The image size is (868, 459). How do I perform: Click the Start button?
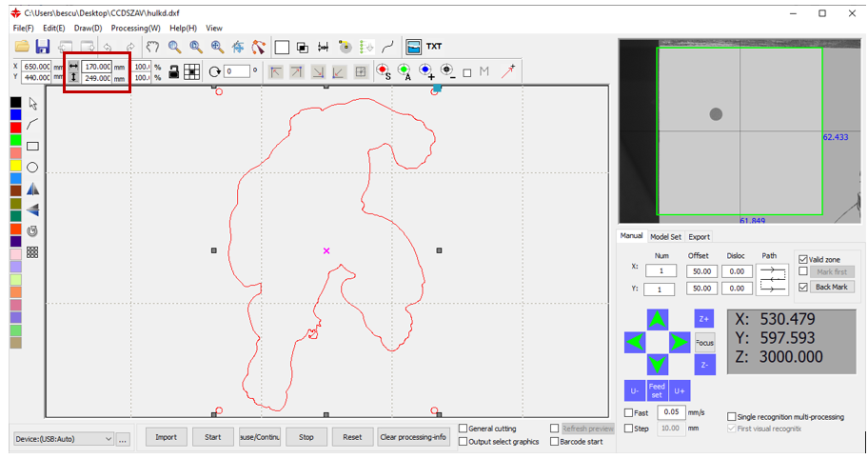click(x=212, y=437)
